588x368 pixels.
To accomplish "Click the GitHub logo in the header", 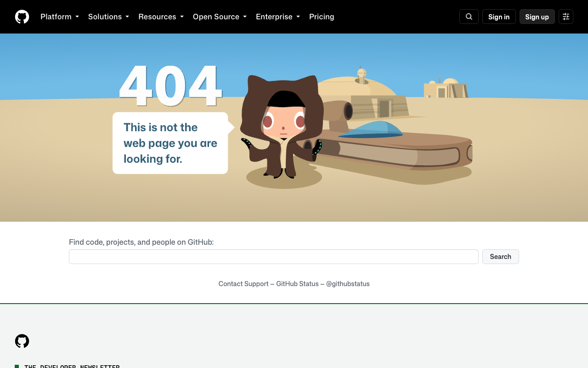I will pos(22,17).
